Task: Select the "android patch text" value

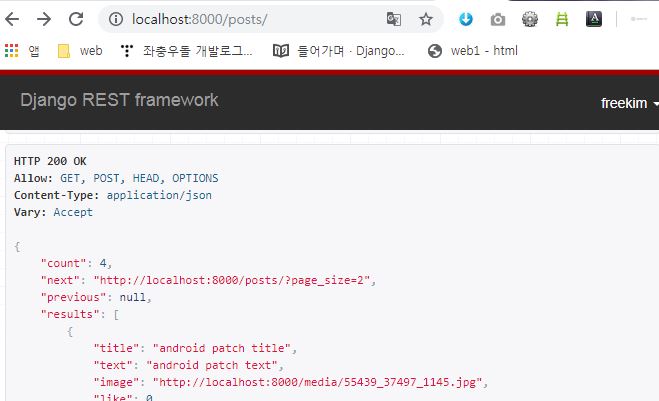Action: 211,365
